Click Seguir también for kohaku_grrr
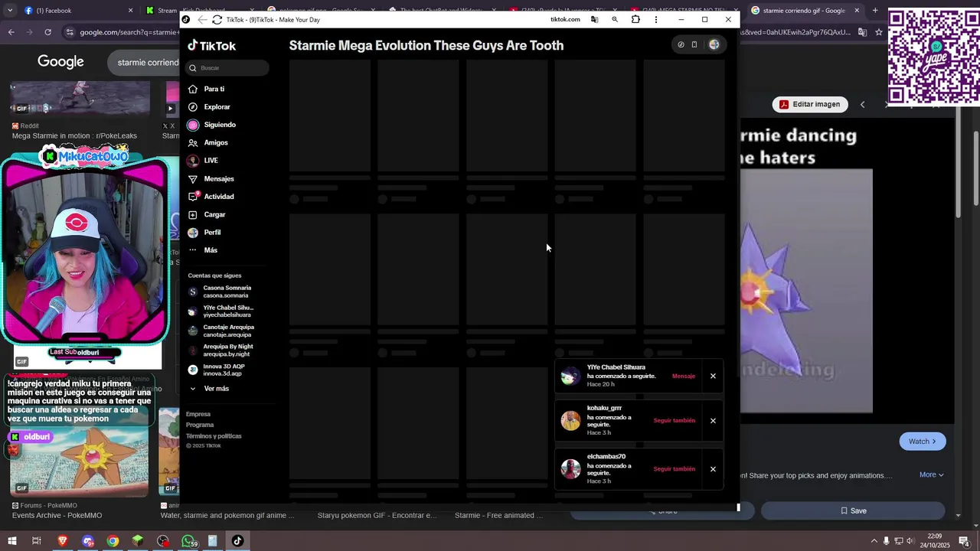This screenshot has height=551, width=980. pyautogui.click(x=675, y=421)
